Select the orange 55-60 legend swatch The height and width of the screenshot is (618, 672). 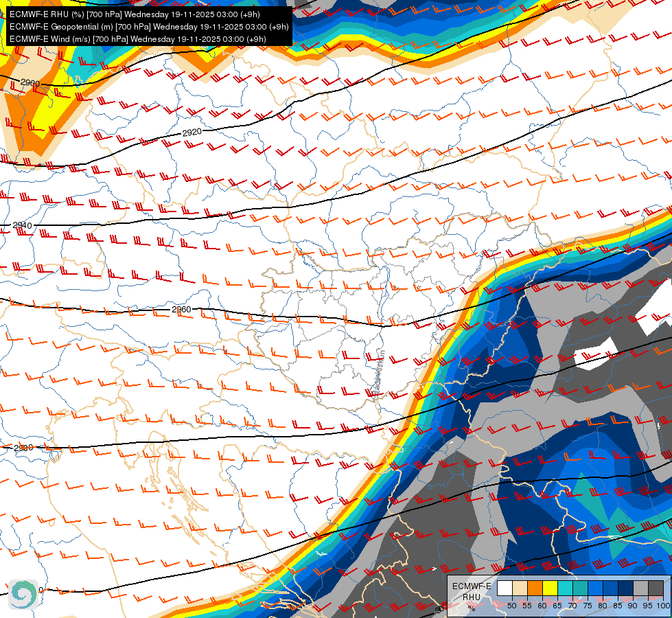pos(535,588)
